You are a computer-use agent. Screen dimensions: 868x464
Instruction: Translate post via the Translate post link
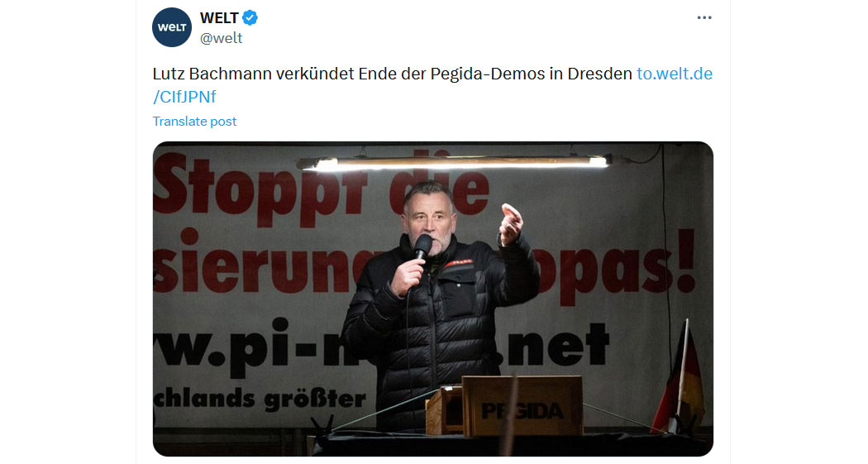point(194,122)
